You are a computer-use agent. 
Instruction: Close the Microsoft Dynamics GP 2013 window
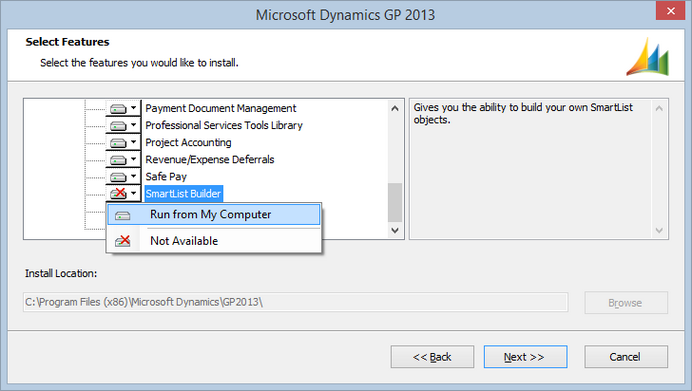(670, 11)
